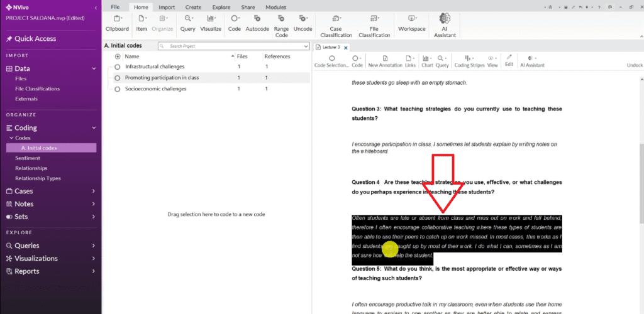This screenshot has width=644, height=314.
Task: Expand the Cases sidebar section
Action: pos(93,191)
